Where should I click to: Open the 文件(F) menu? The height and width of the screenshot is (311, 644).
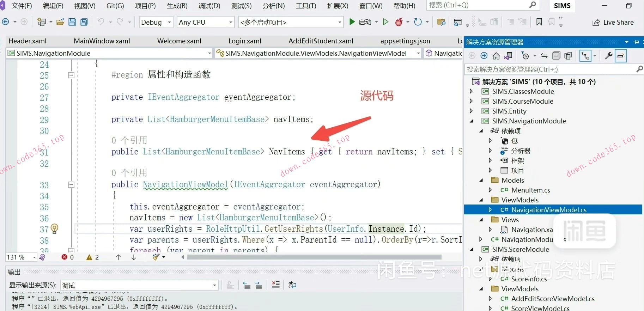coord(22,6)
